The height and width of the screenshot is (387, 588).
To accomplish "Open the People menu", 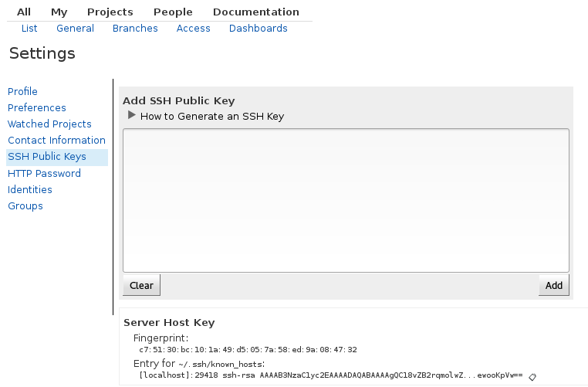I will click(173, 12).
